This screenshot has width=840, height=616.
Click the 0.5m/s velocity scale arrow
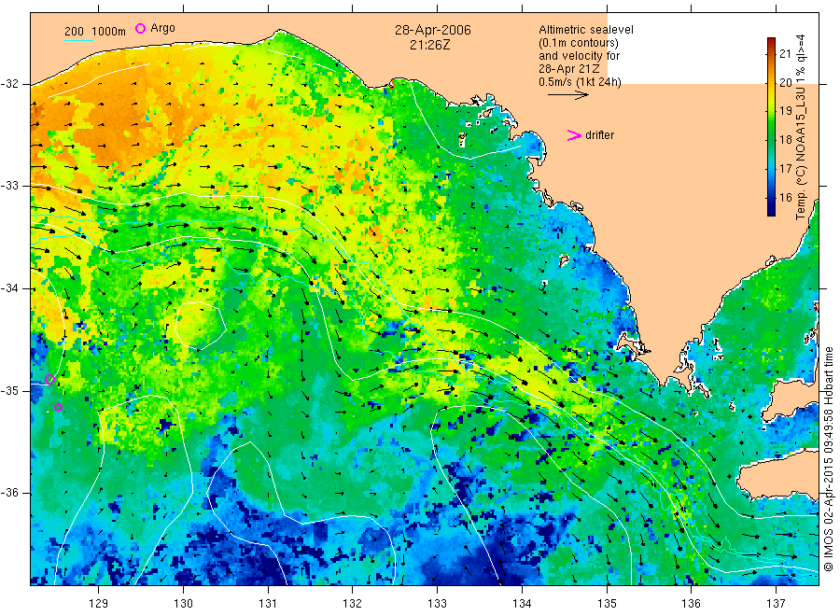coord(567,95)
